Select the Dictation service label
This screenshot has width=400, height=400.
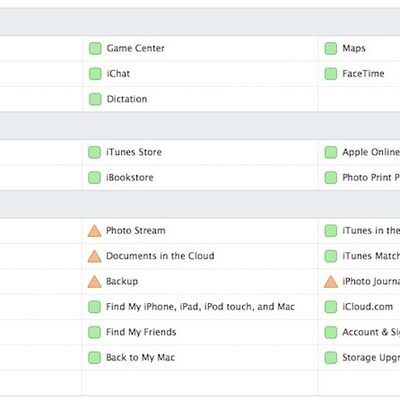(127, 99)
